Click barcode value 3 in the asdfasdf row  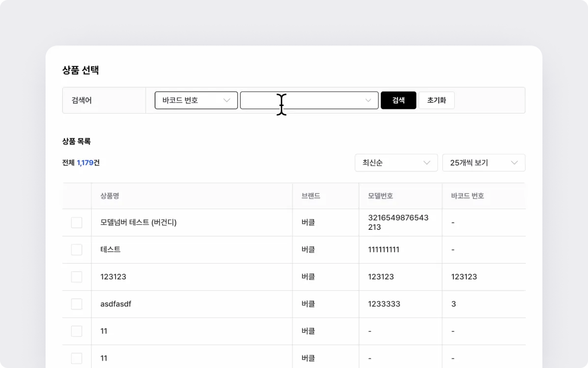(453, 304)
